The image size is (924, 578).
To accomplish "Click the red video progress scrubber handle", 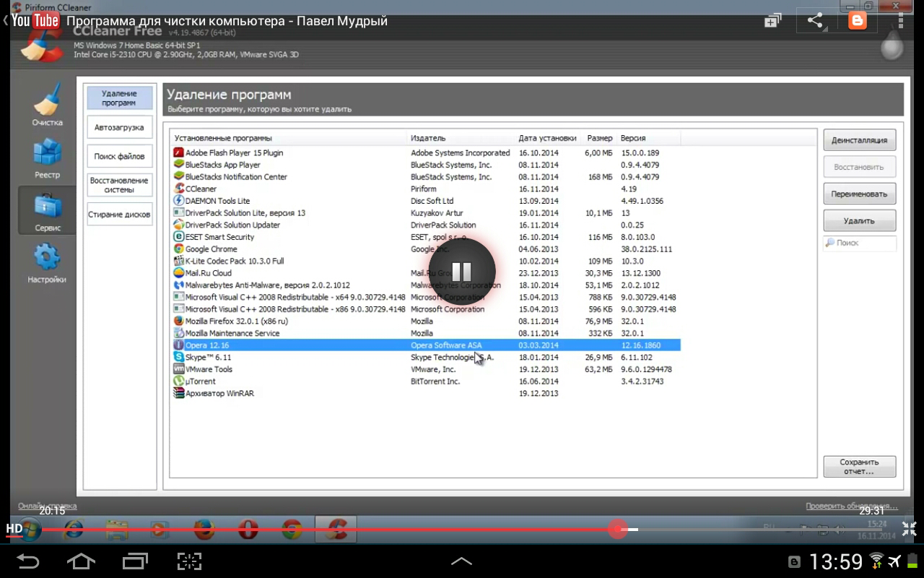I will point(617,529).
